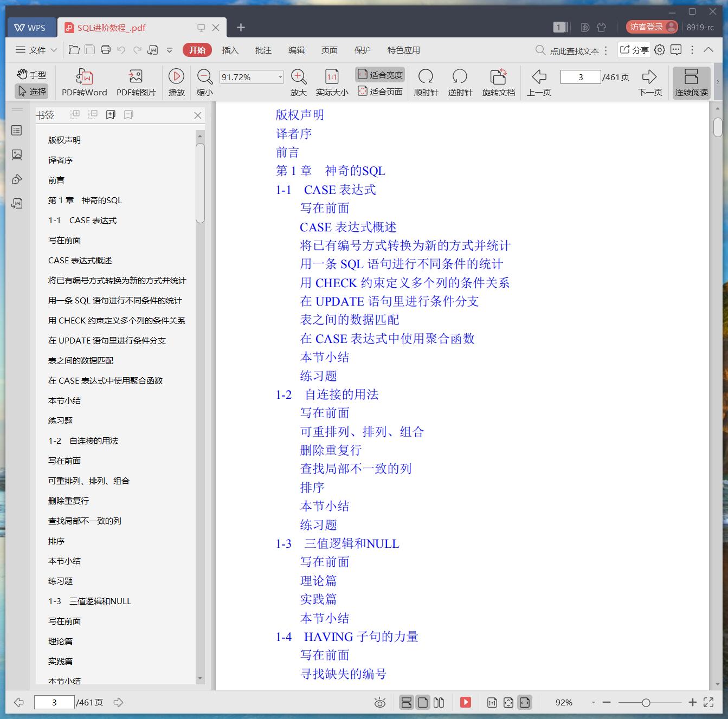Select bookmark 1-3 三值逻辑和NULL
Screen dimensions: 728x719
click(89, 601)
